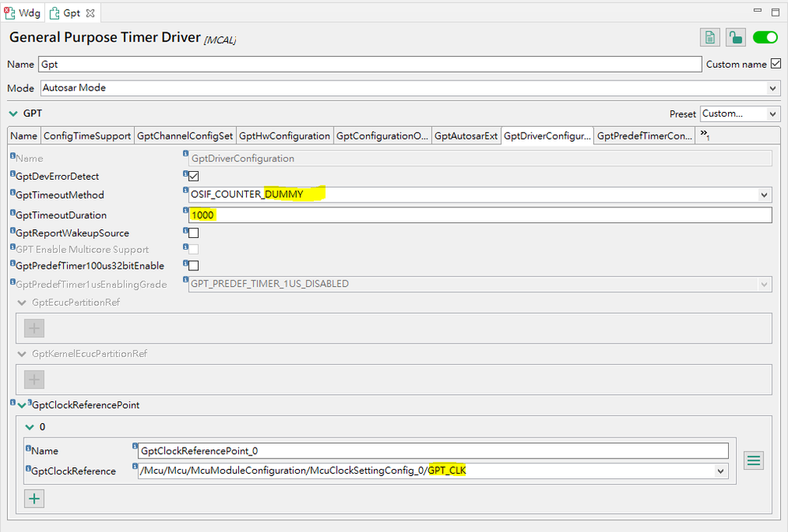The image size is (788, 532).
Task: Click the info icon beside GptPredefTimer100us32bitEnable label
Action: (13, 263)
